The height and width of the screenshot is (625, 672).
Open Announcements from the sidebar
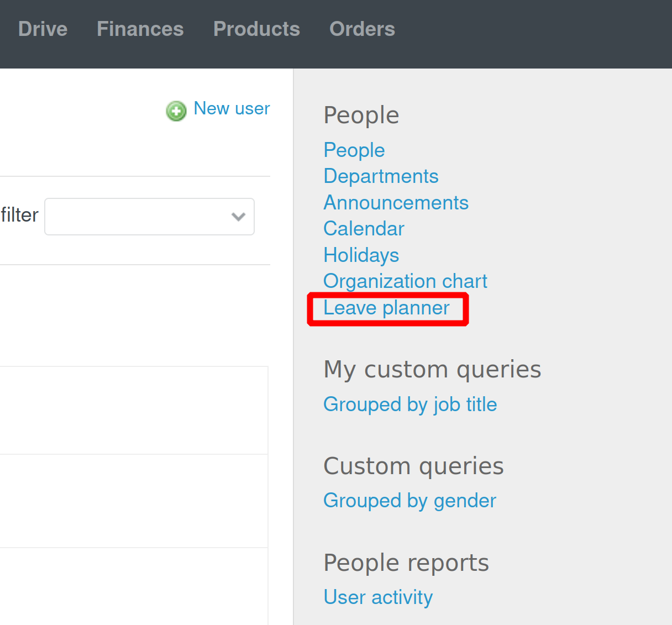coord(396,202)
